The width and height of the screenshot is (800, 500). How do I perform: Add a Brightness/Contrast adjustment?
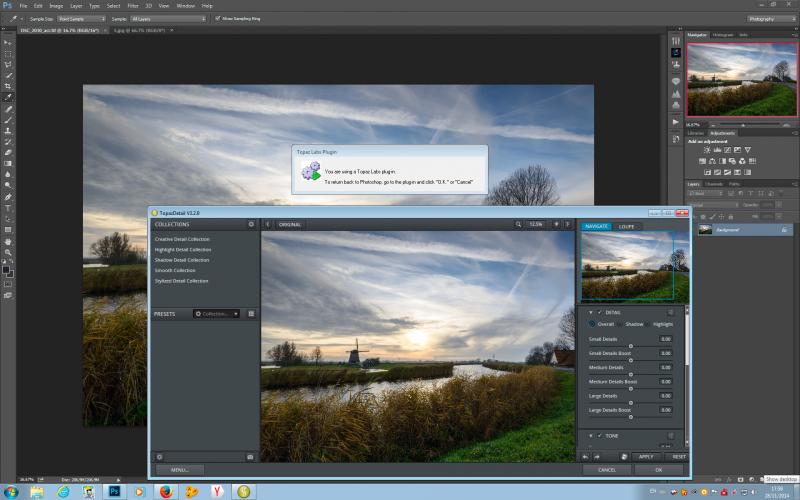tap(707, 150)
